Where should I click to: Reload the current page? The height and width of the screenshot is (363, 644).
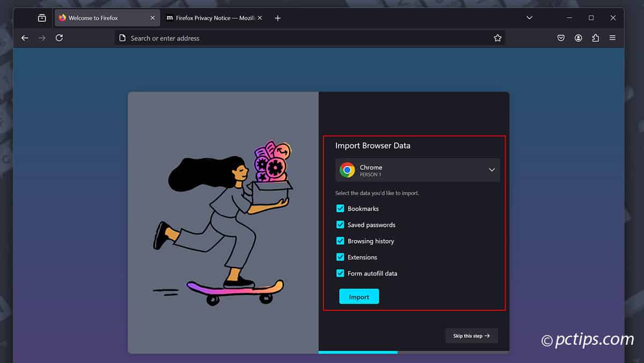coord(59,38)
